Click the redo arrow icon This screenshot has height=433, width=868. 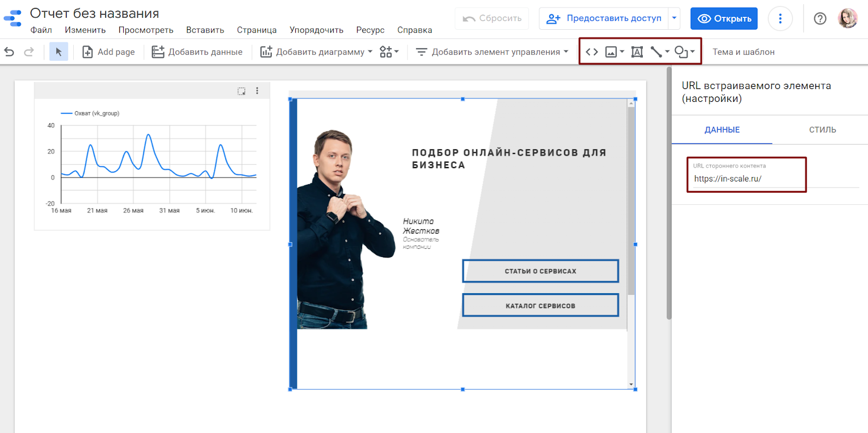29,52
